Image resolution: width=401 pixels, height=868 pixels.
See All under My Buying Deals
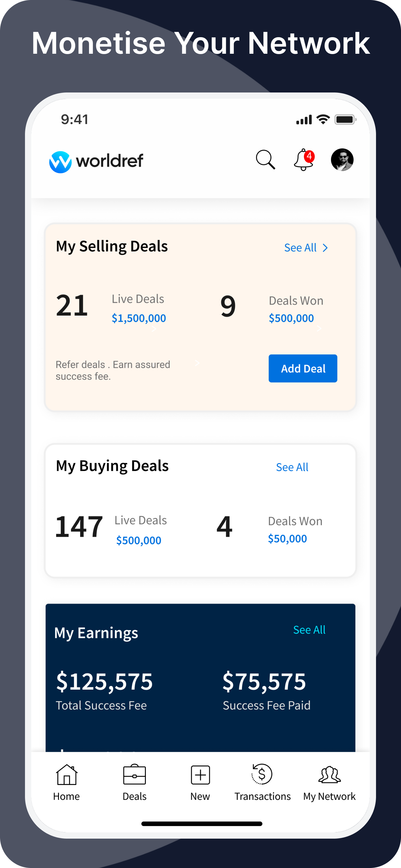(292, 467)
